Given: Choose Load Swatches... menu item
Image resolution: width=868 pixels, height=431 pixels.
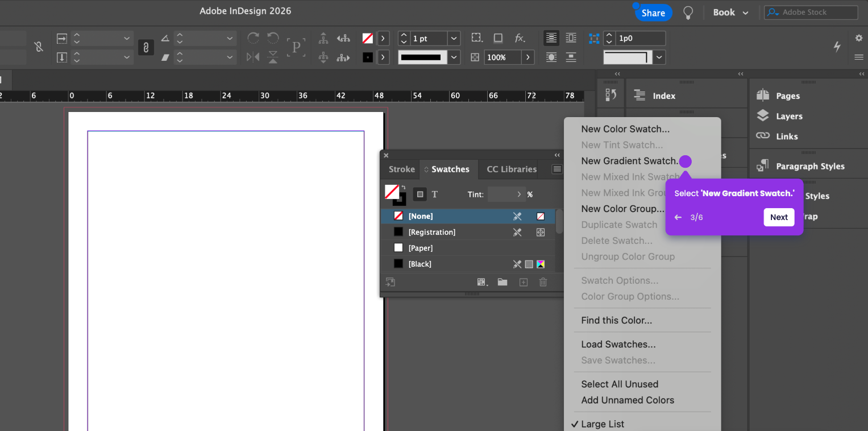Looking at the screenshot, I should 618,345.
